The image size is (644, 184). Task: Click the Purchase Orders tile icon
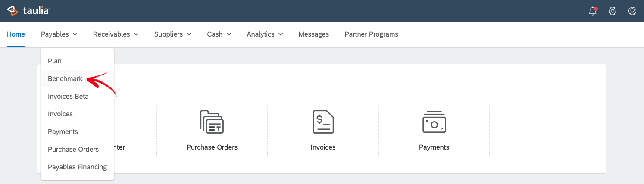pos(212,122)
